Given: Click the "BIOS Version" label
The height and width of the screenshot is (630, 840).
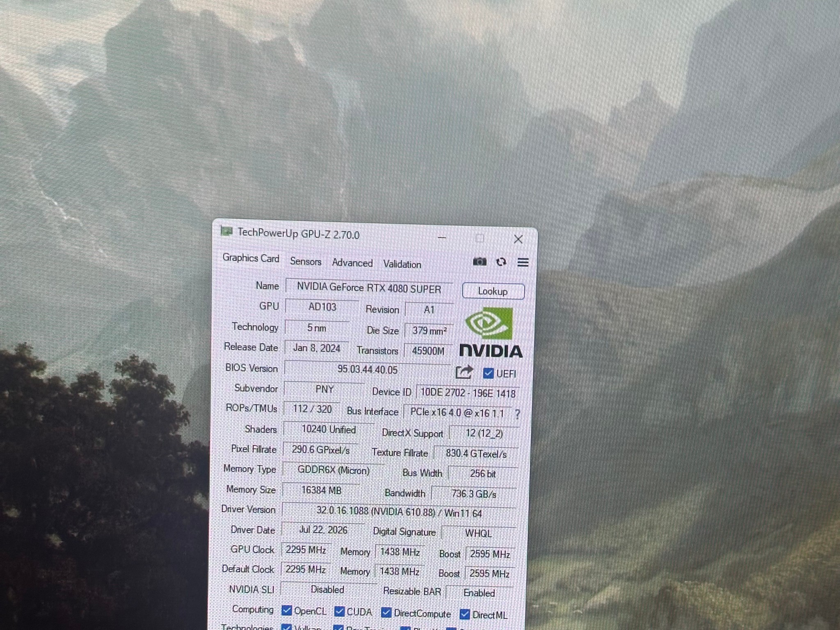Looking at the screenshot, I should (251, 368).
